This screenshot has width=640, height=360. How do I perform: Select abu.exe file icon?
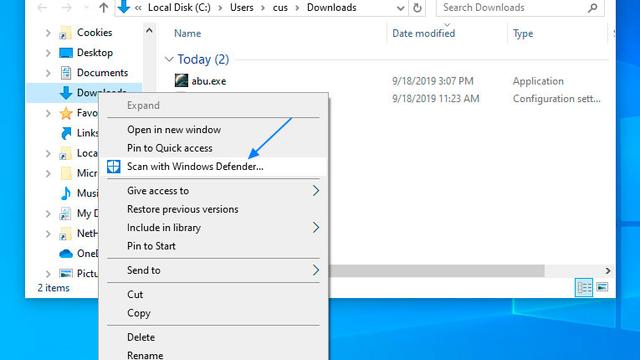click(x=181, y=80)
